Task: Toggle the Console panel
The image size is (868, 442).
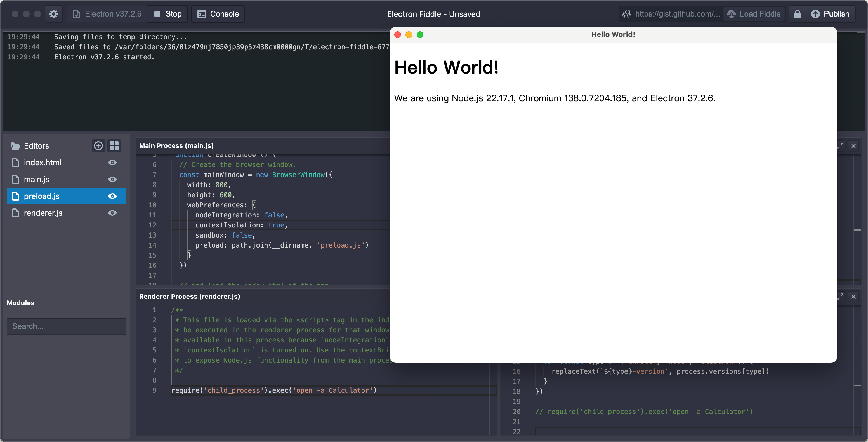Action: [218, 14]
